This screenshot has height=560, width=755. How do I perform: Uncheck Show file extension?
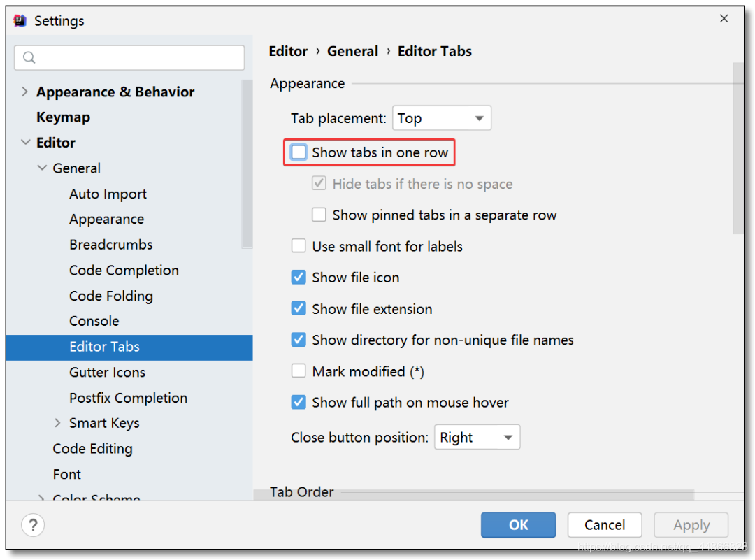299,308
